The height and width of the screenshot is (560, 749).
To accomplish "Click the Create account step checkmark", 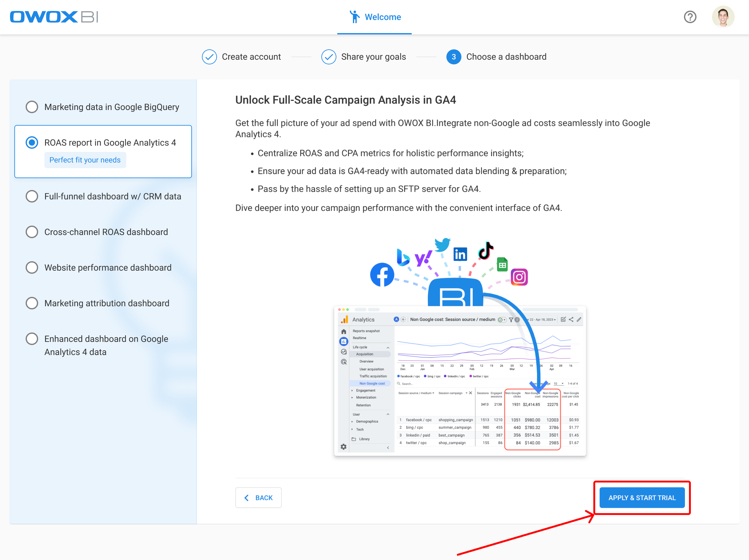I will 209,57.
